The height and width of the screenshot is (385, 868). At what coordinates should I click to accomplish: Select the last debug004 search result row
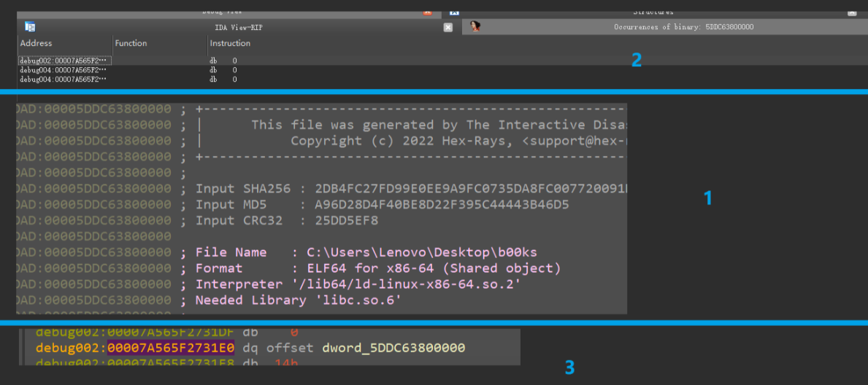129,79
